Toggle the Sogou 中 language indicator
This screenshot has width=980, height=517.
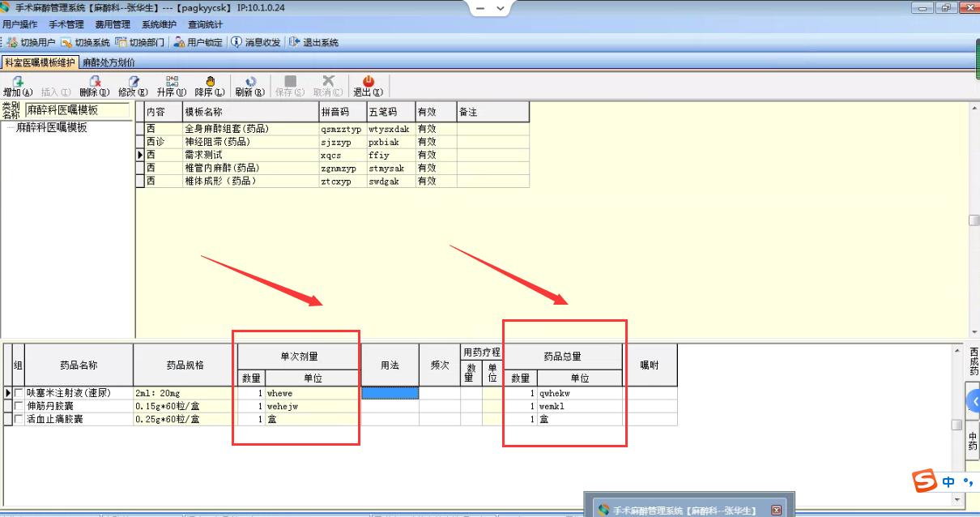949,482
